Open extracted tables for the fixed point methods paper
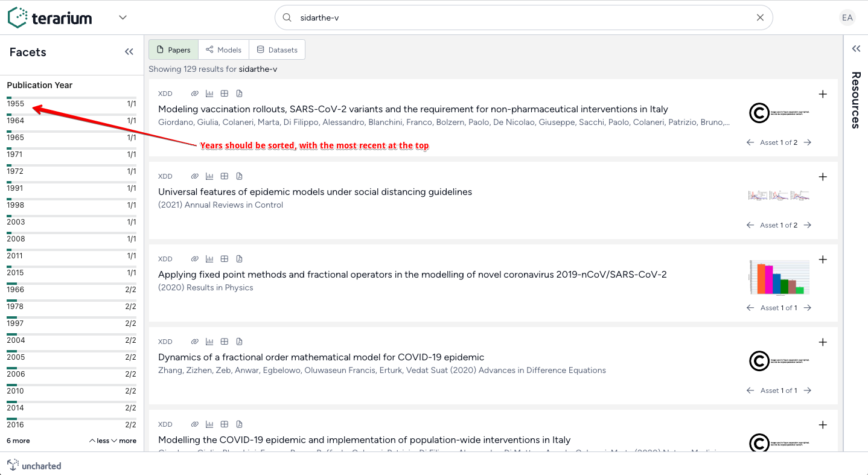 pos(224,258)
